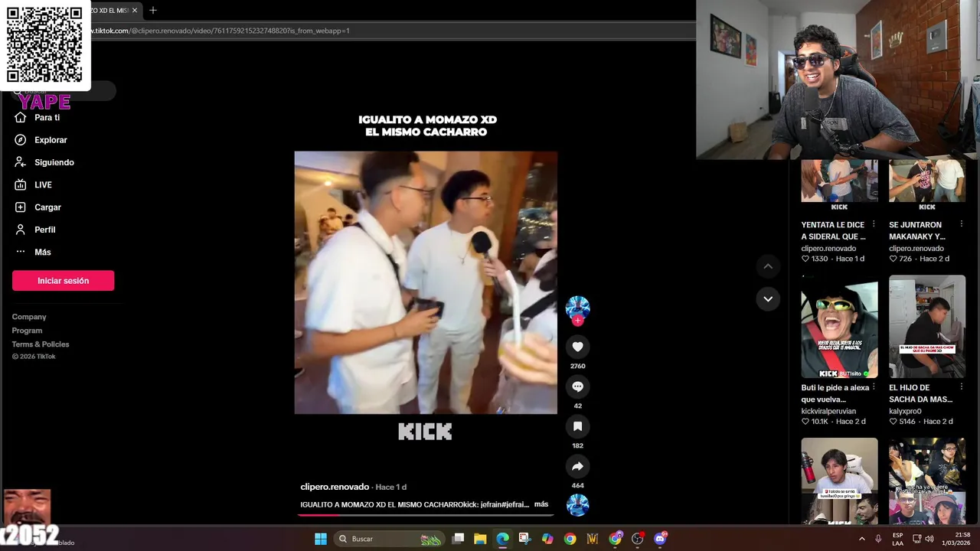Open a new browser tab
980x551 pixels.
point(153,10)
